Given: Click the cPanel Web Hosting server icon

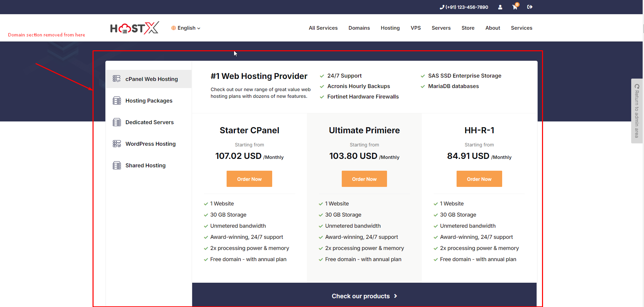Looking at the screenshot, I should pos(117,79).
